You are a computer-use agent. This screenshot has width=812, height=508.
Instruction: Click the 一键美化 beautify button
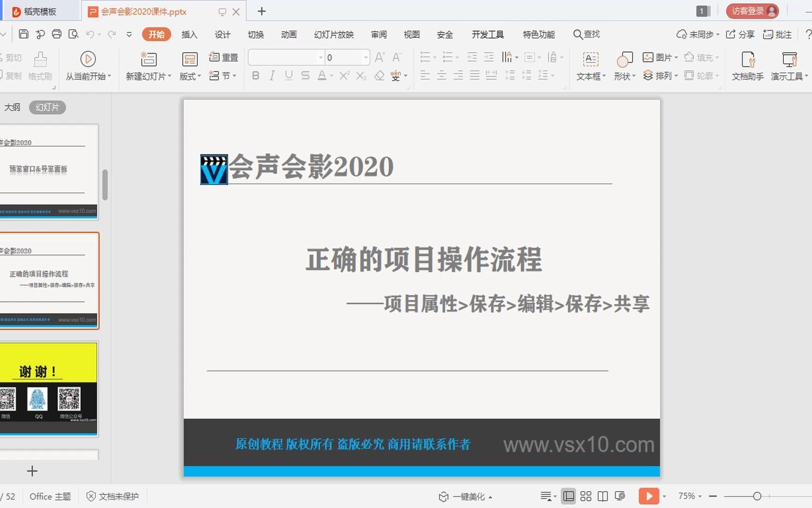tap(465, 497)
